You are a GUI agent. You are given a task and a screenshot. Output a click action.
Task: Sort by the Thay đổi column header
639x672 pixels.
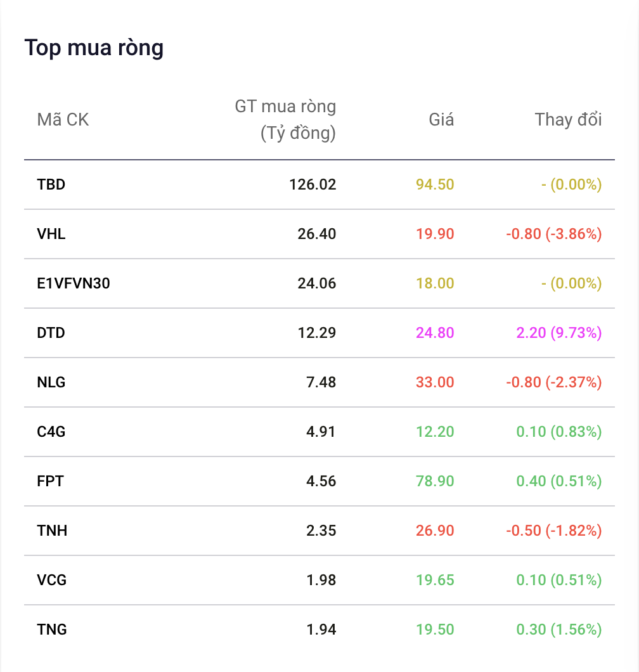pyautogui.click(x=568, y=120)
